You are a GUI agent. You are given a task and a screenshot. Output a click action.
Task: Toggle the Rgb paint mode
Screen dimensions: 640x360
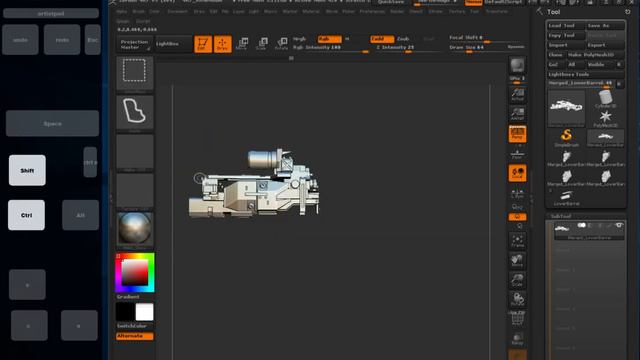(329, 39)
